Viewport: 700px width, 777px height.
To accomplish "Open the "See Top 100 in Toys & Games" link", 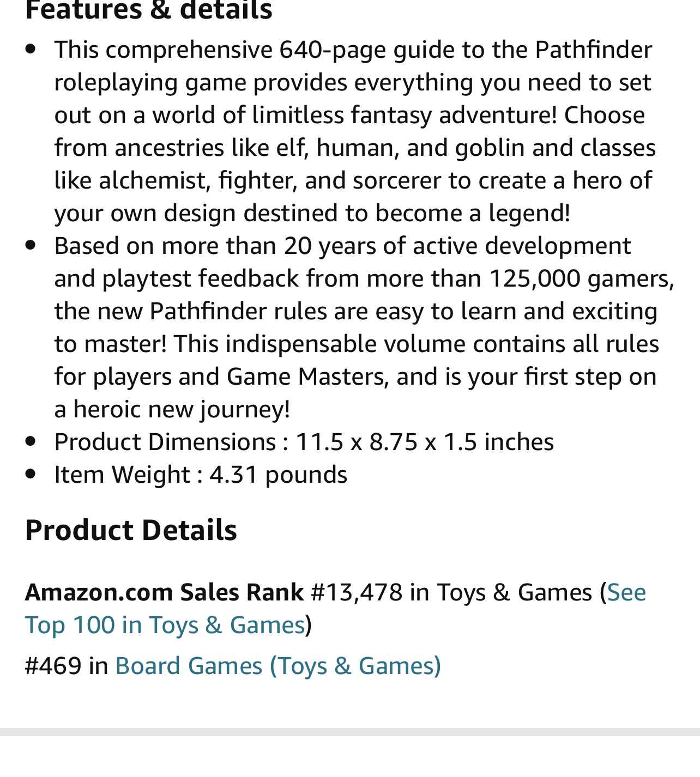I will (165, 625).
